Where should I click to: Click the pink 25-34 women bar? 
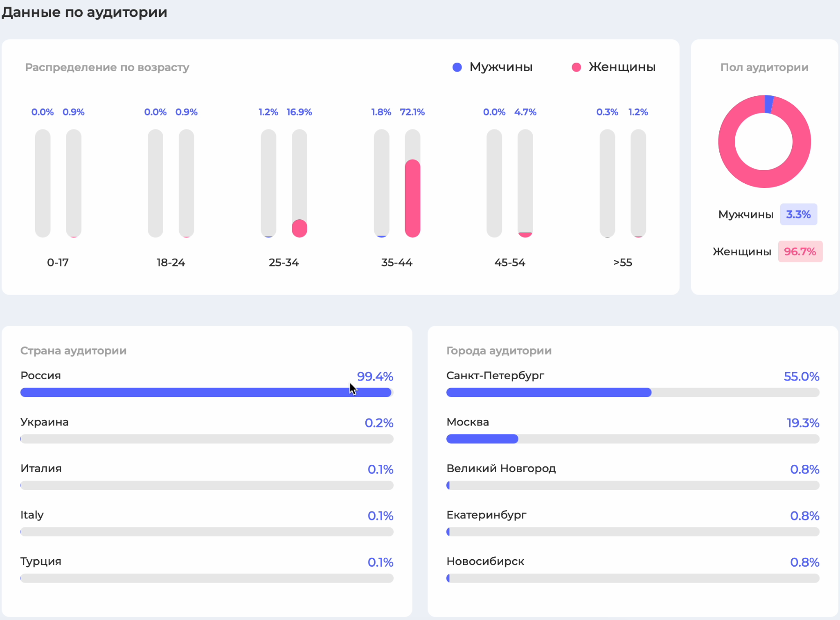pos(299,228)
